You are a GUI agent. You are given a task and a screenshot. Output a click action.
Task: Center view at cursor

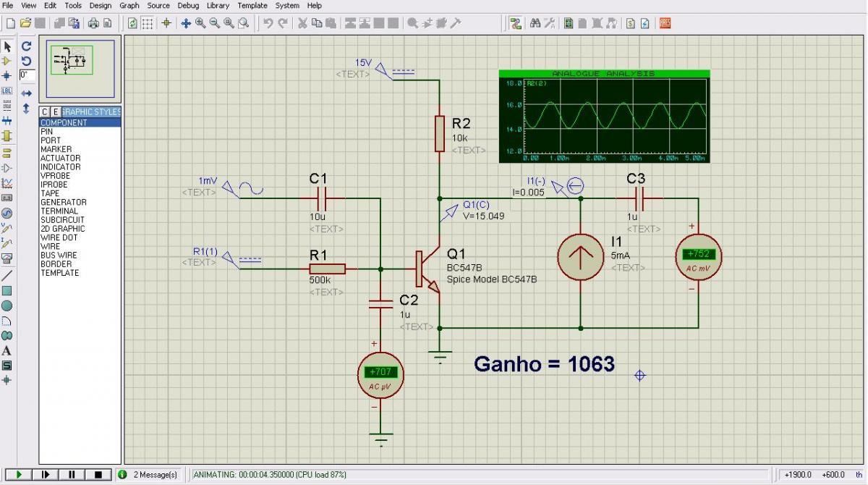[x=186, y=23]
